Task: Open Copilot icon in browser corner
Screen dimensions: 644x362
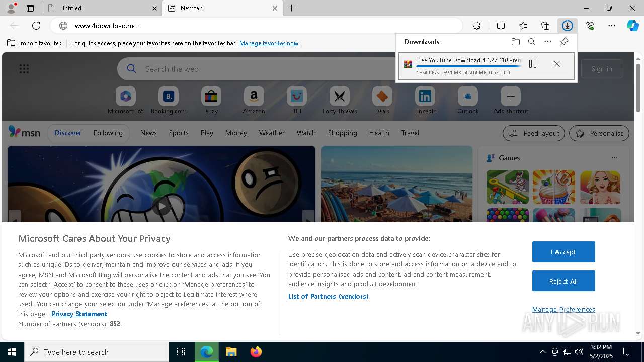Action: tap(633, 26)
